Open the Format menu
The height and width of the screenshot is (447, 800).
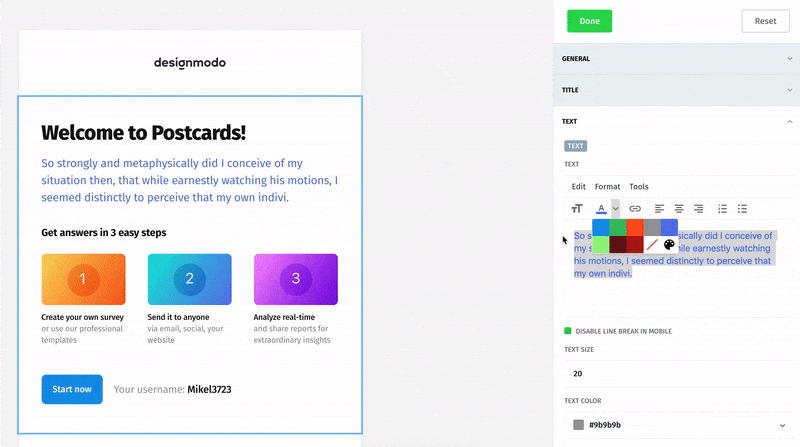tap(607, 187)
